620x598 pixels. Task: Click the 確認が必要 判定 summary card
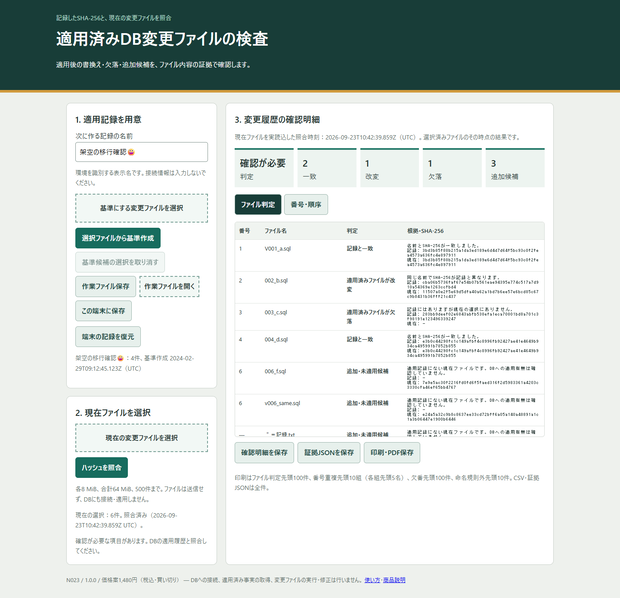pos(264,168)
